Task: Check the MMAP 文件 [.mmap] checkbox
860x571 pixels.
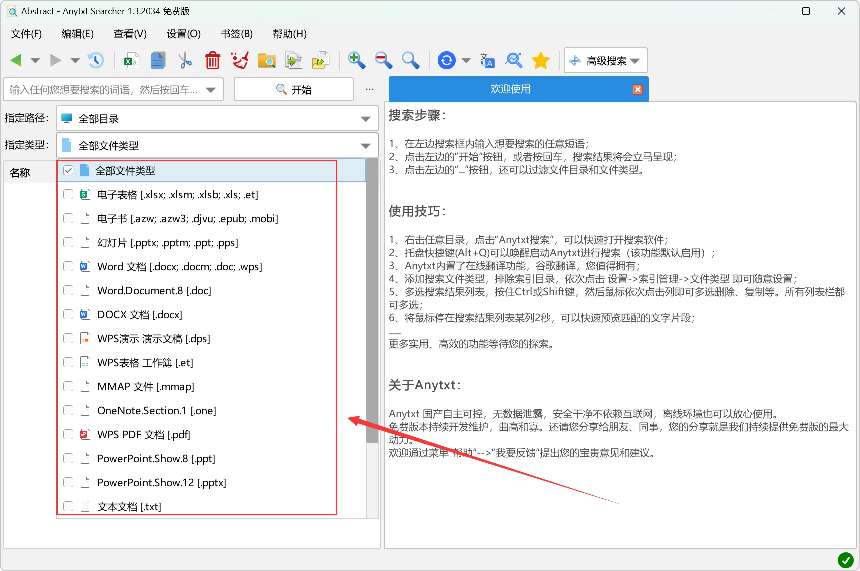Action: click(67, 386)
